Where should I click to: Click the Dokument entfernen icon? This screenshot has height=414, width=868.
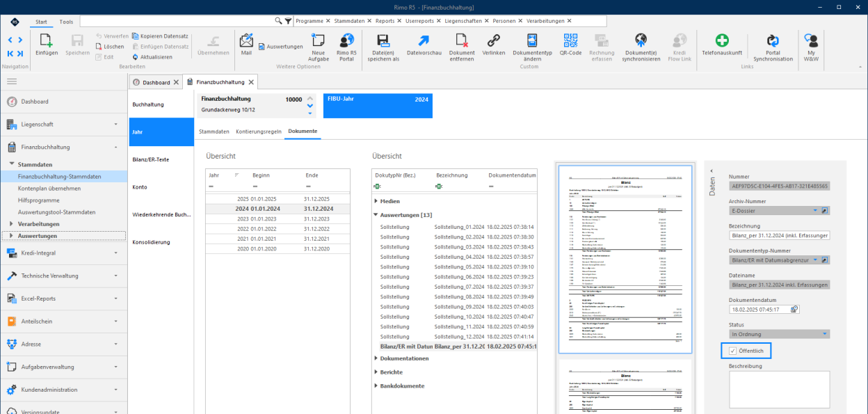tap(462, 40)
